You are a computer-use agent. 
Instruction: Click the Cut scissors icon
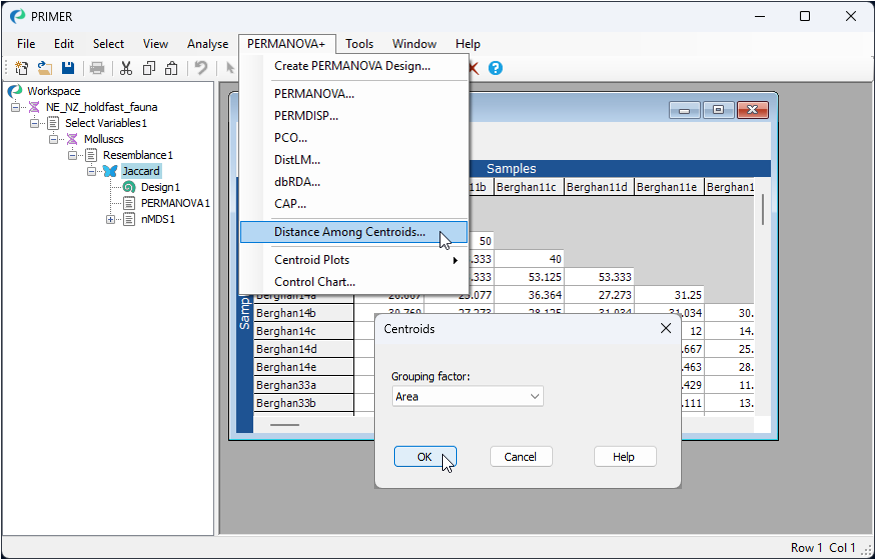(126, 68)
